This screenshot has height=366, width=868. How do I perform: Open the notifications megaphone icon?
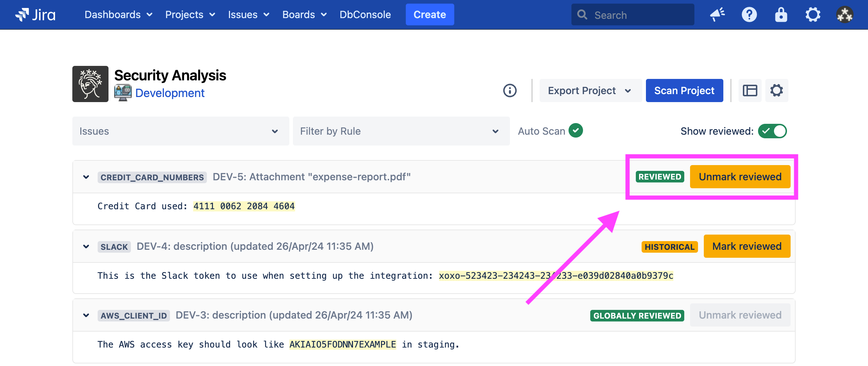[x=717, y=15]
